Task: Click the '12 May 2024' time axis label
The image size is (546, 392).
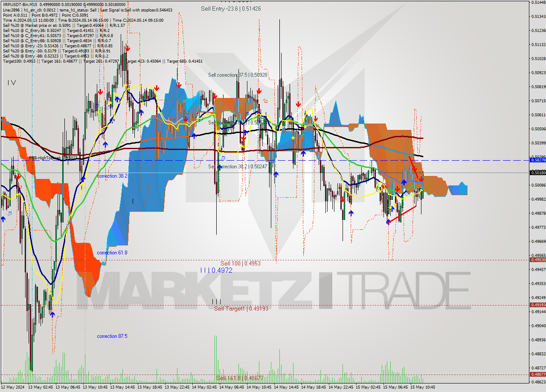Action: tap(13, 387)
